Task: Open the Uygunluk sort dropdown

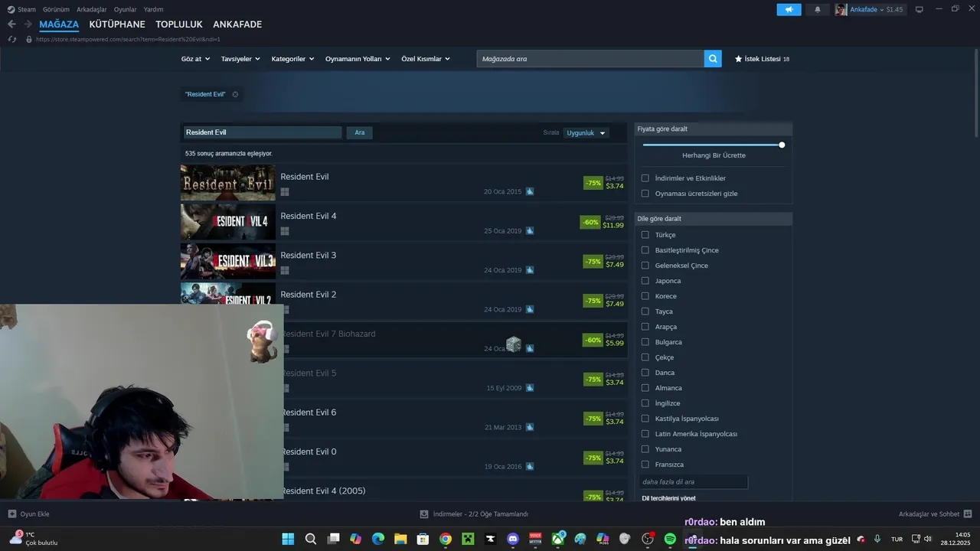Action: click(x=586, y=133)
